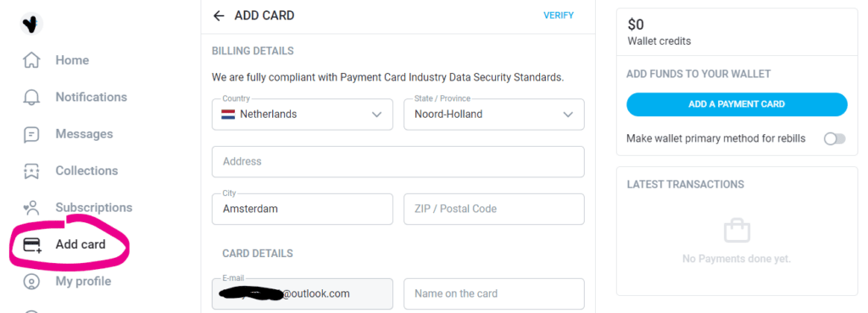Open the Messages menu item
The height and width of the screenshot is (313, 868).
(x=84, y=134)
